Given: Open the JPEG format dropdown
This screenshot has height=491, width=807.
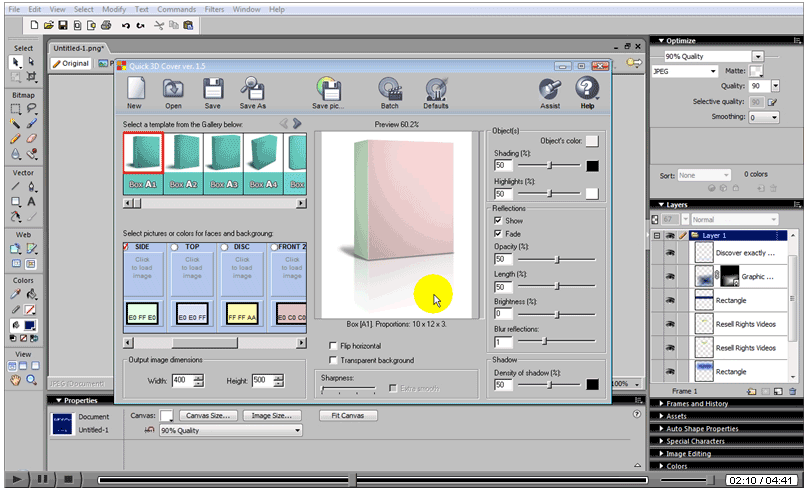Looking at the screenshot, I should tap(713, 71).
